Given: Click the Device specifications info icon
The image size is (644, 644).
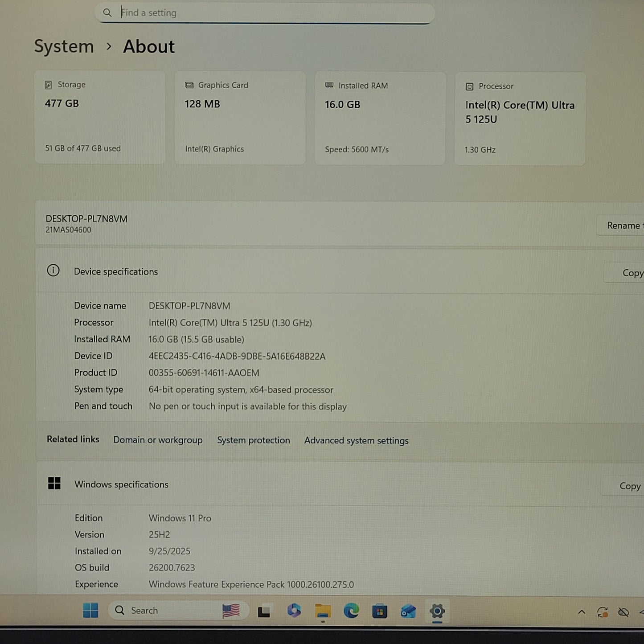Looking at the screenshot, I should pos(53,271).
